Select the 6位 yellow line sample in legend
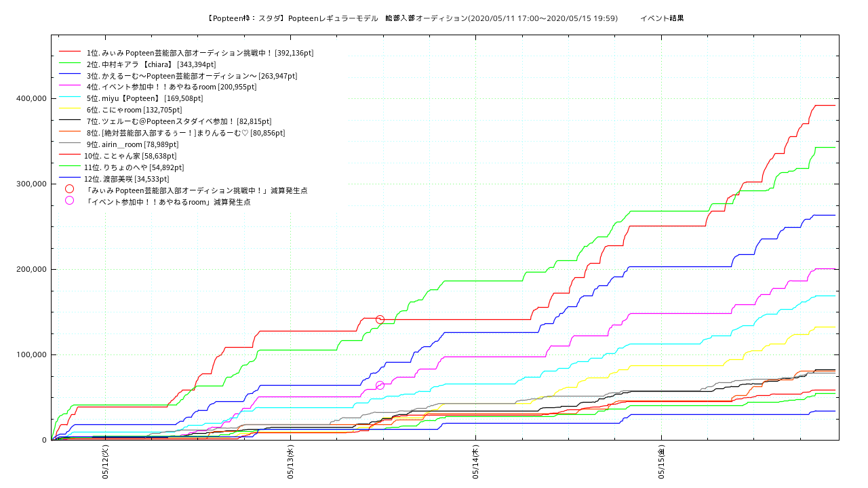This screenshot has height=488, width=868. click(x=69, y=109)
